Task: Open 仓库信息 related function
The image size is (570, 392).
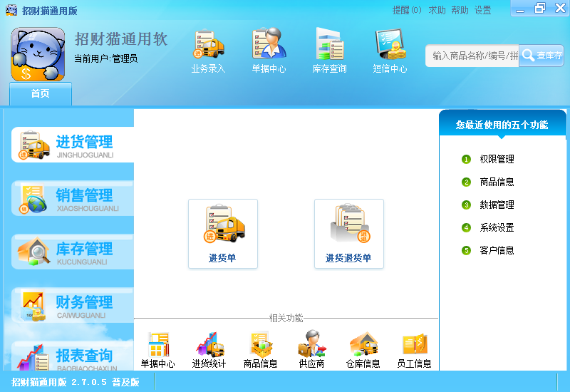Action: [x=363, y=350]
